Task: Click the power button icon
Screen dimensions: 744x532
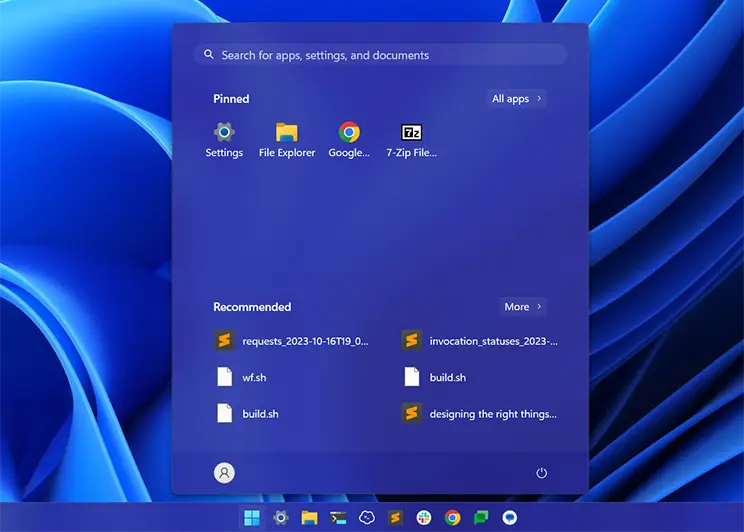Action: pyautogui.click(x=542, y=473)
